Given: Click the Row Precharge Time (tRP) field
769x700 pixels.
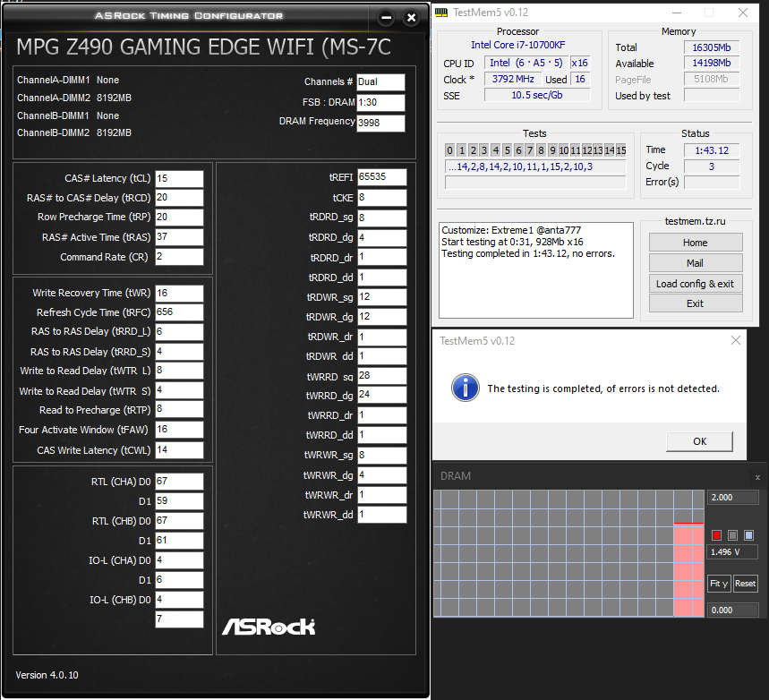Looking at the screenshot, I should (x=180, y=218).
